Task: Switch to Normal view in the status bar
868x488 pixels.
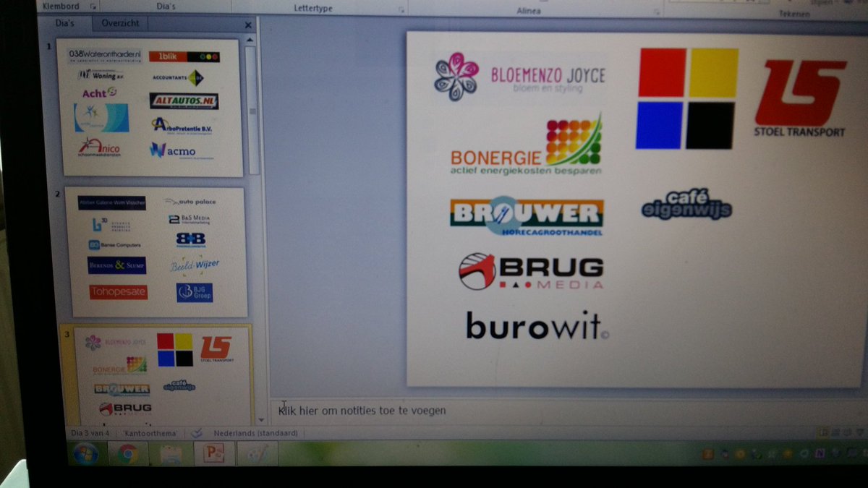Action: click(x=822, y=432)
